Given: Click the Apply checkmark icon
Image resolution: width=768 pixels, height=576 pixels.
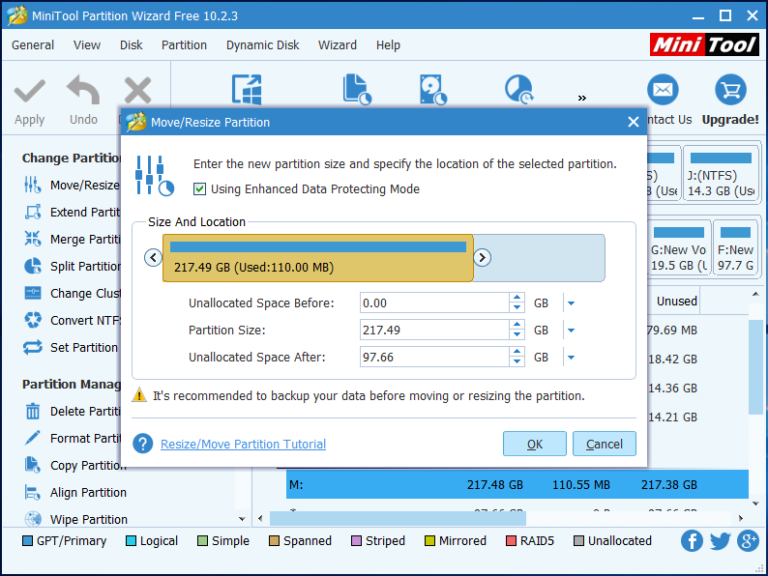Looking at the screenshot, I should click(29, 91).
